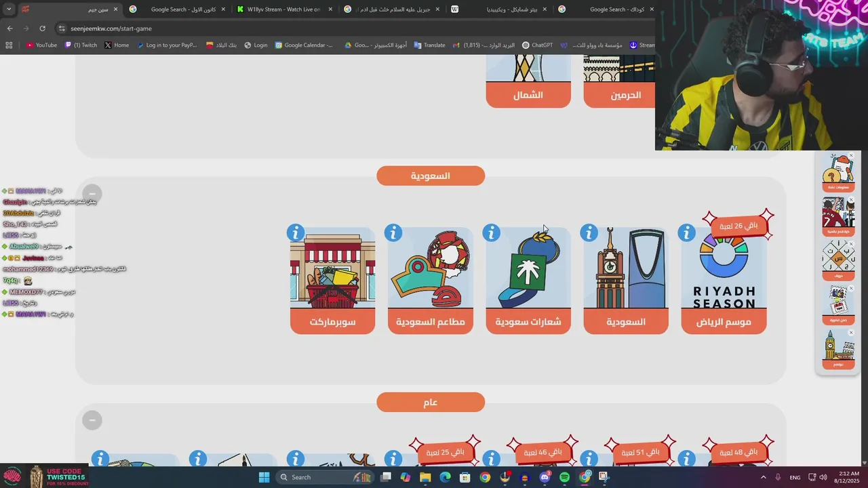
Task: Open the بنك البلاد bookmark
Action: click(x=222, y=45)
